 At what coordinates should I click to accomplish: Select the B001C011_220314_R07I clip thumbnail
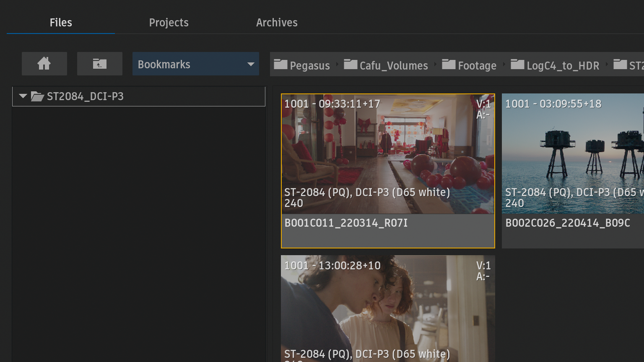[388, 154]
